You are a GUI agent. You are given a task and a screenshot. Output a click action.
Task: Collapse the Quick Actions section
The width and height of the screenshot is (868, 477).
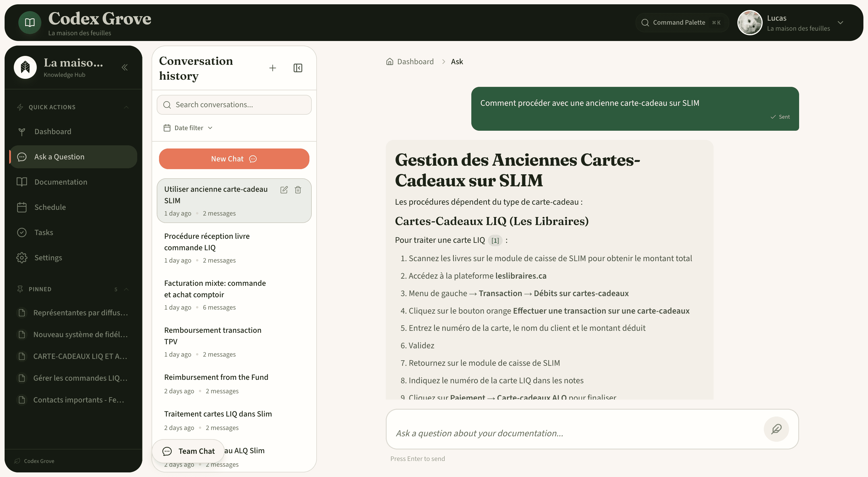[127, 107]
